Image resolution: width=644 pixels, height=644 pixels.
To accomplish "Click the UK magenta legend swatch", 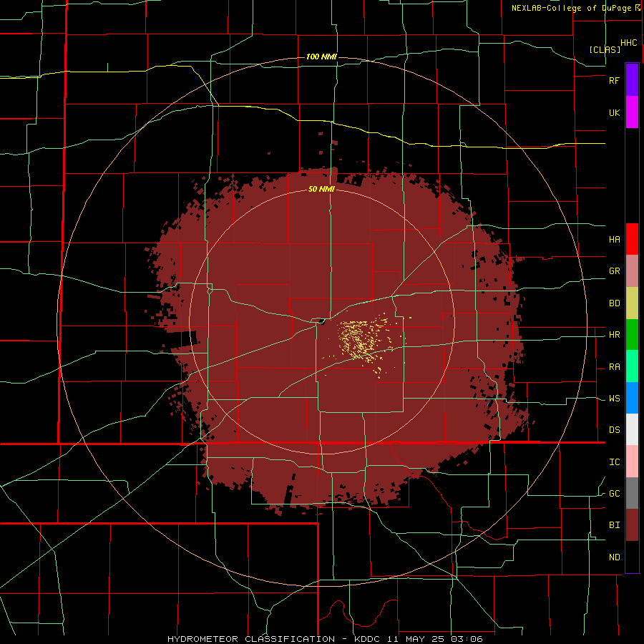I will [x=632, y=112].
